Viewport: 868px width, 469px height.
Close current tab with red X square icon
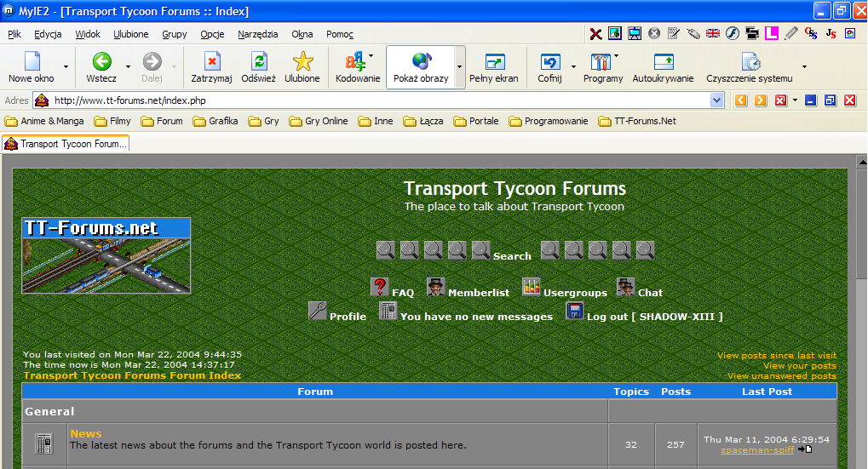[x=780, y=100]
